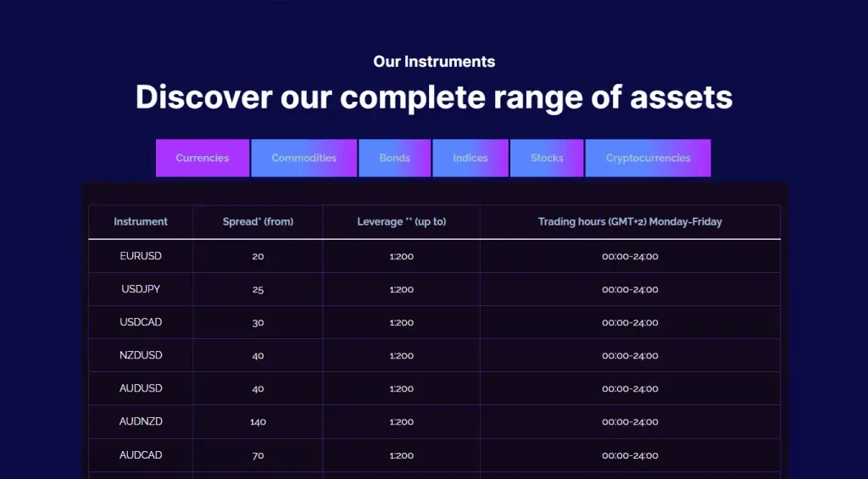The width and height of the screenshot is (868, 479).
Task: Click the Spread* (from) column header
Action: coord(258,221)
